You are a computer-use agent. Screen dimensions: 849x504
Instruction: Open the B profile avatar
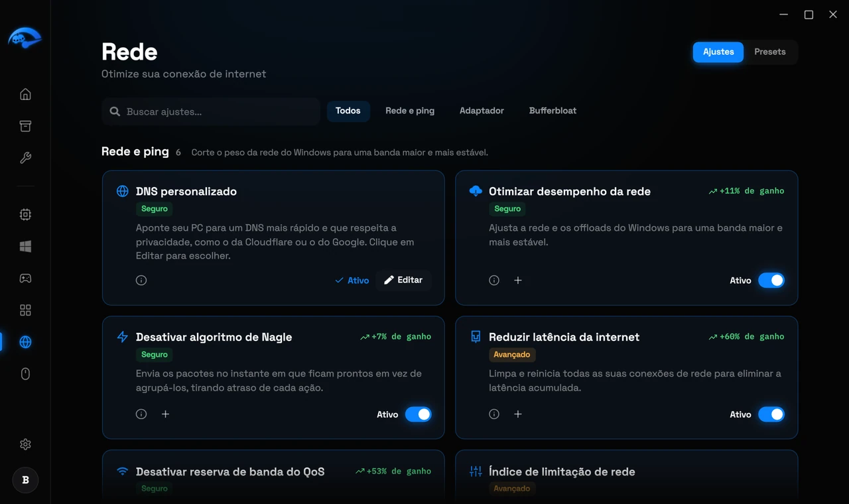(25, 480)
